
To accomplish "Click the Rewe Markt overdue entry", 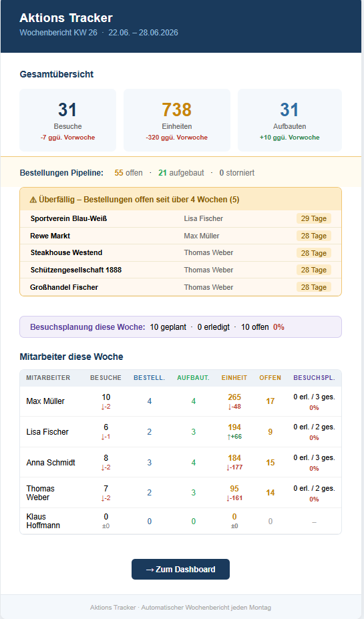I will tap(180, 236).
